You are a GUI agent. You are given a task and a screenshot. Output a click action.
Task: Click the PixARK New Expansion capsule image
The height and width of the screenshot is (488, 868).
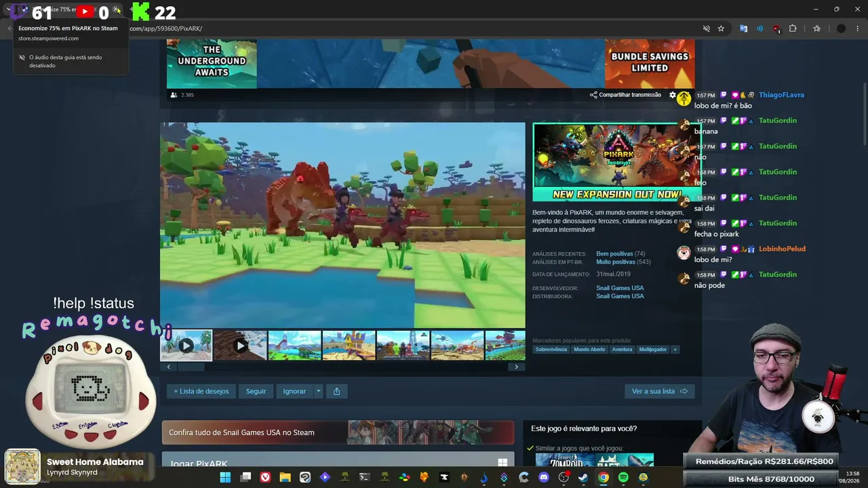(x=616, y=163)
